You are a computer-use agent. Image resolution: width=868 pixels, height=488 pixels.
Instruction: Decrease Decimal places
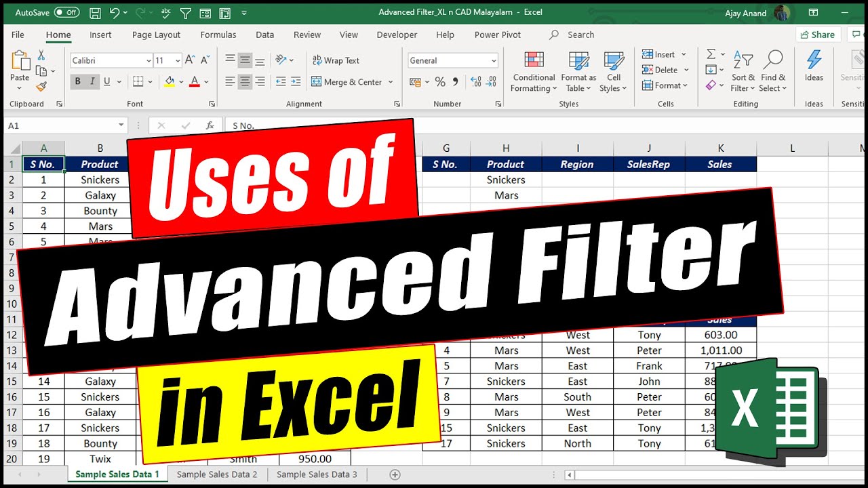[492, 82]
